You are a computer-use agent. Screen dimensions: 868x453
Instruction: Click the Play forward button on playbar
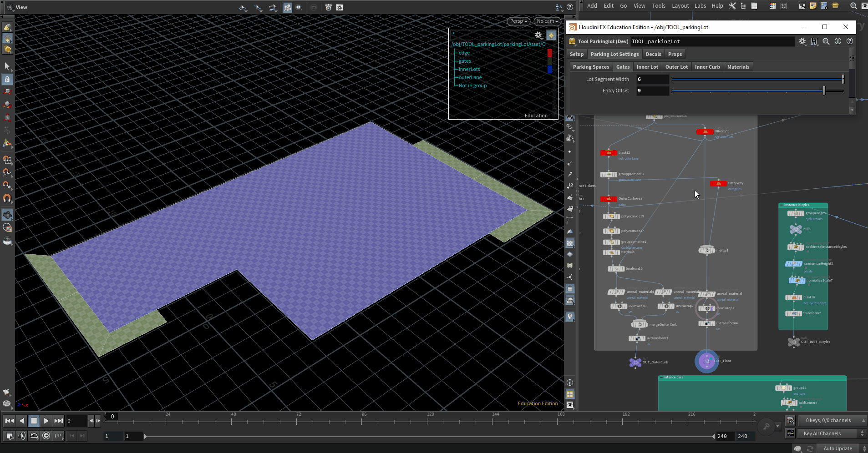click(x=46, y=421)
